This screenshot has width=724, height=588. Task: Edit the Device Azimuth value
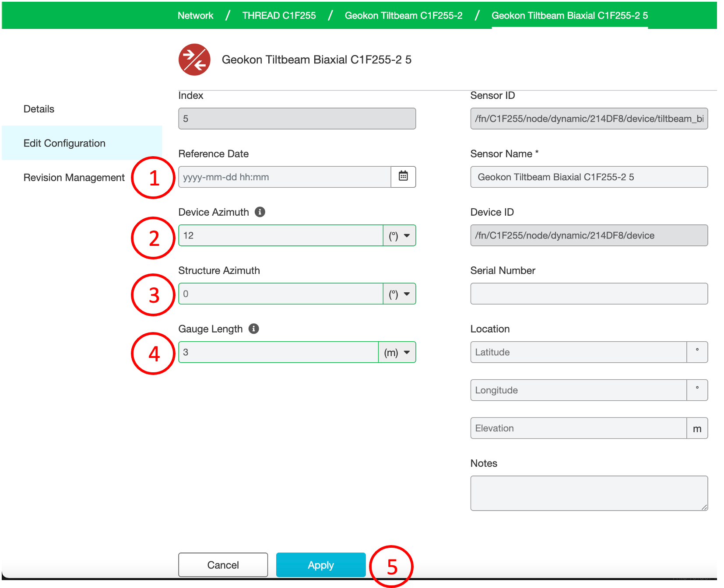pos(281,235)
